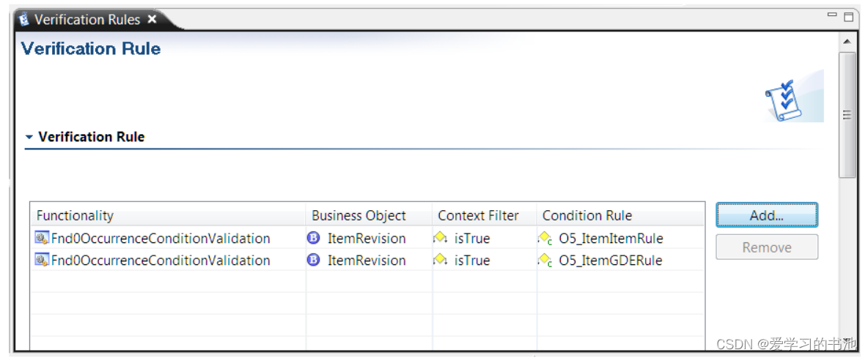Image resolution: width=868 pixels, height=358 pixels.
Task: Click O5_ItemItemRule condition rule icon
Action: click(545, 238)
